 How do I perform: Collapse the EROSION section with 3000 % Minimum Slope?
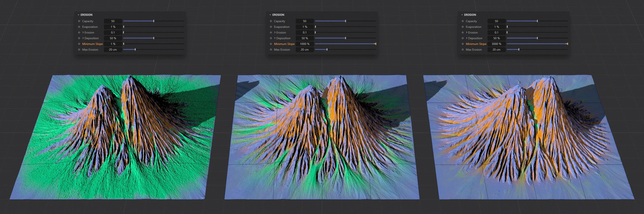(x=462, y=15)
